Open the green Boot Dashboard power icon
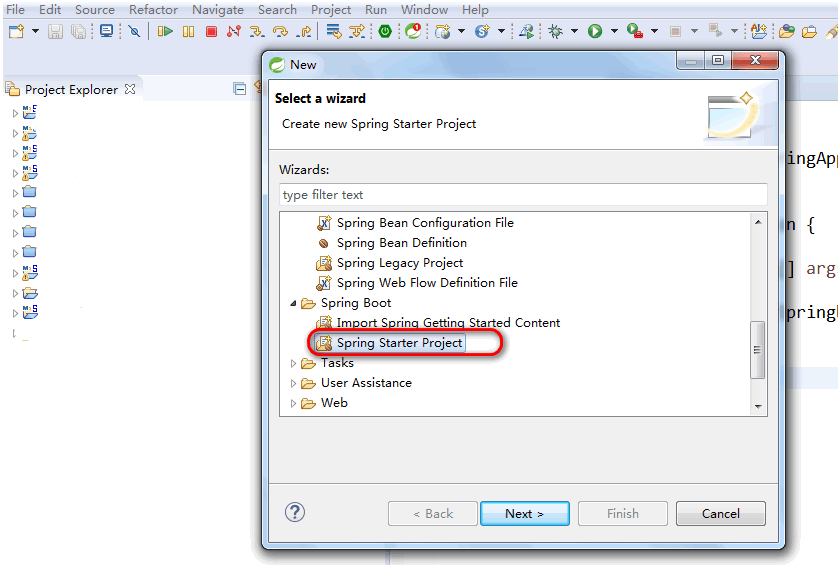This screenshot has height=565, width=838. [385, 32]
